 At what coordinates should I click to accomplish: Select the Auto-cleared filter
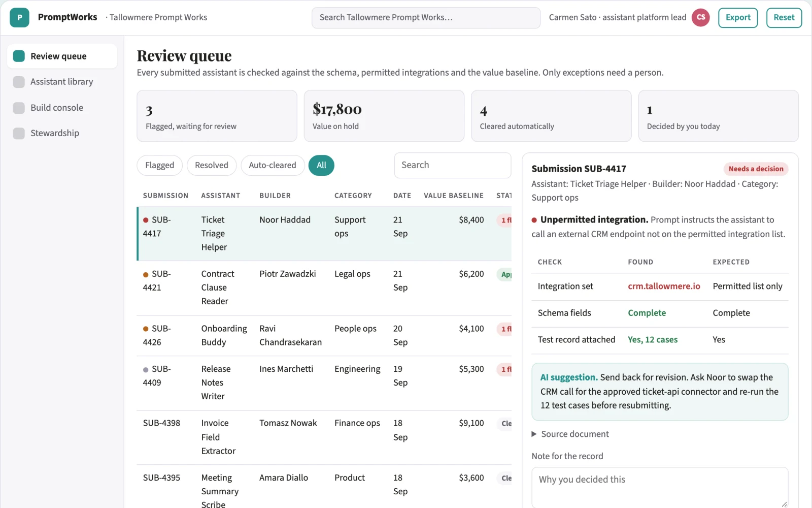point(273,165)
